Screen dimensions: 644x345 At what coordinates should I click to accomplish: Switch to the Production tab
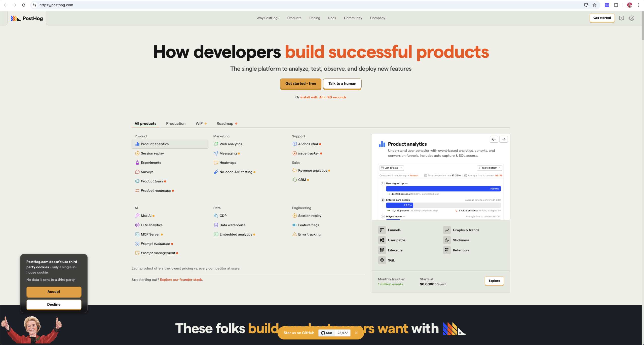[x=176, y=124]
